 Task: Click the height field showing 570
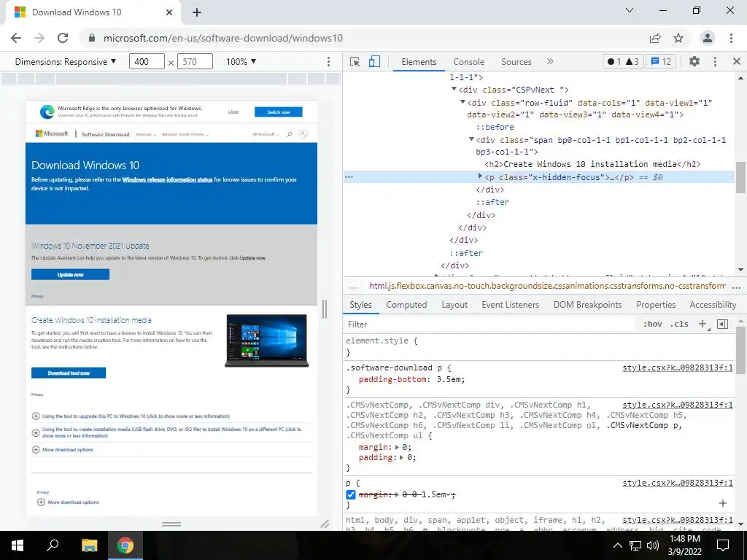(195, 61)
